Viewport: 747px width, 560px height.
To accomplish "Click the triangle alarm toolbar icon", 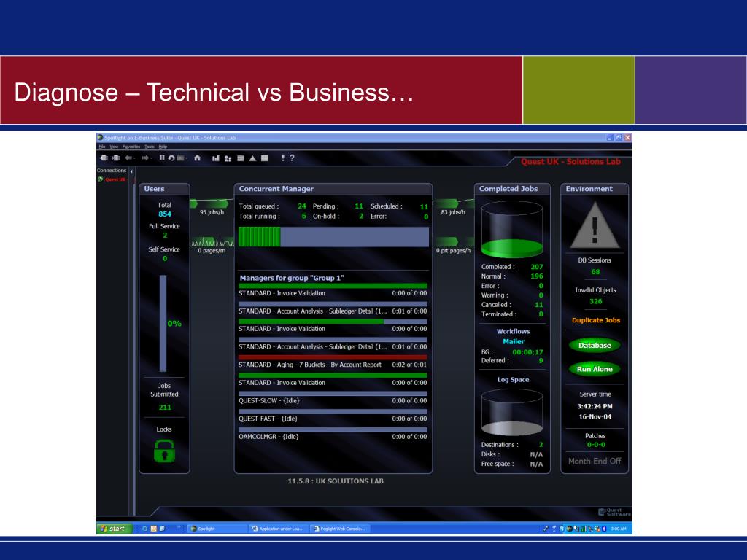I will [x=252, y=158].
